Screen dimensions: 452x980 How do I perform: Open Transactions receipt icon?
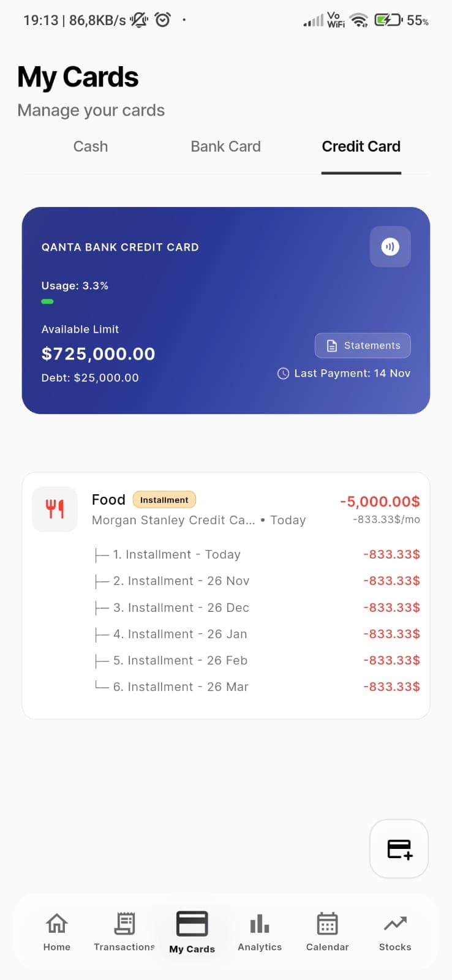click(124, 924)
